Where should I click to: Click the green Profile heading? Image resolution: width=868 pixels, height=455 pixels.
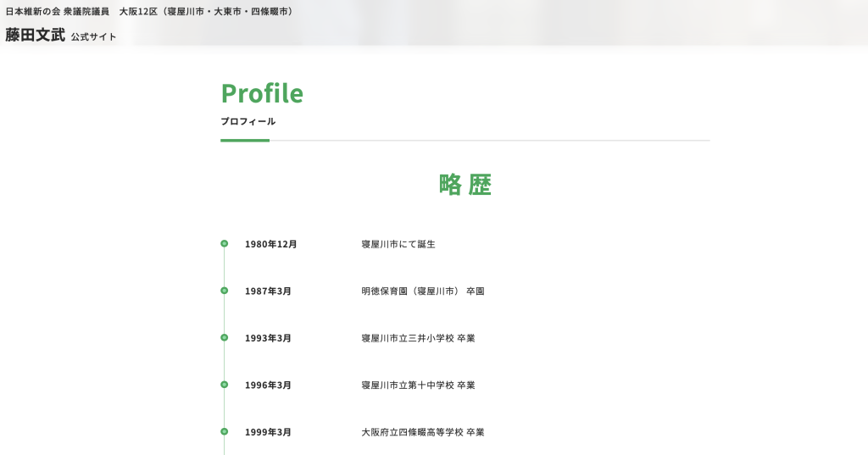click(x=262, y=93)
